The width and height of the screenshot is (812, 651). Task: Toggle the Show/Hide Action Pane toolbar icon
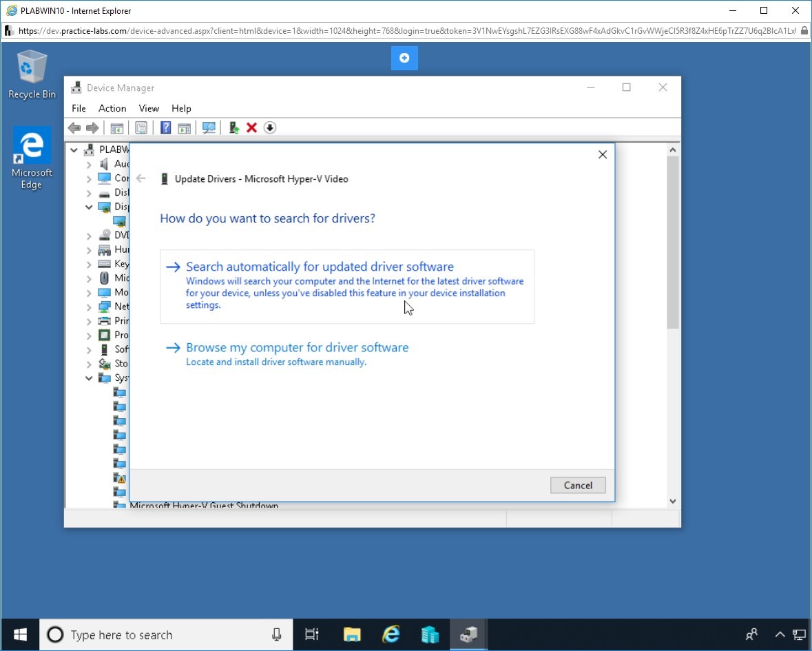[185, 128]
